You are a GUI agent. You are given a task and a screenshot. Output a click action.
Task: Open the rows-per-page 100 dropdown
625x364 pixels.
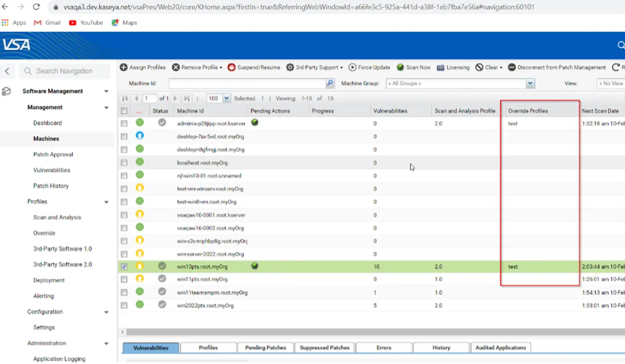pyautogui.click(x=227, y=98)
